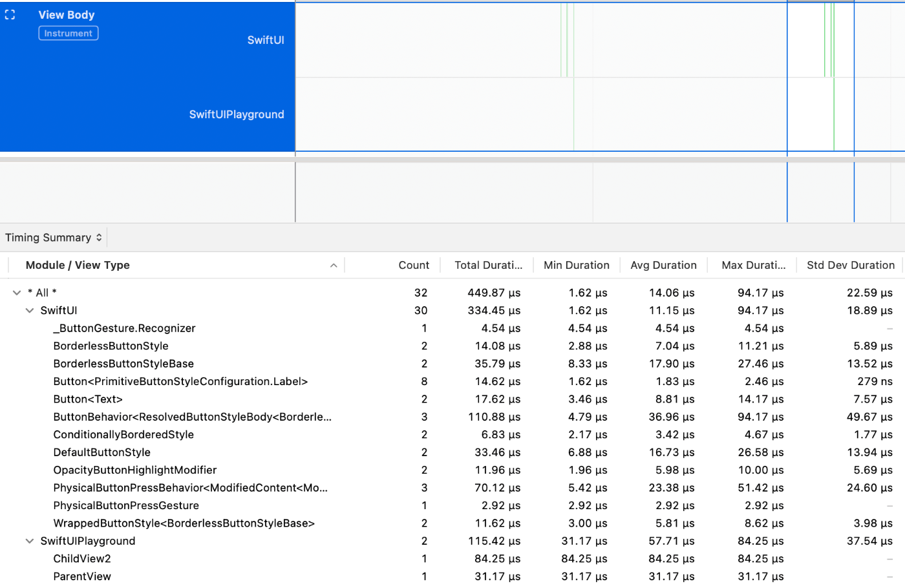Select the ChildView2 row
This screenshot has width=905, height=588.
[x=452, y=559]
